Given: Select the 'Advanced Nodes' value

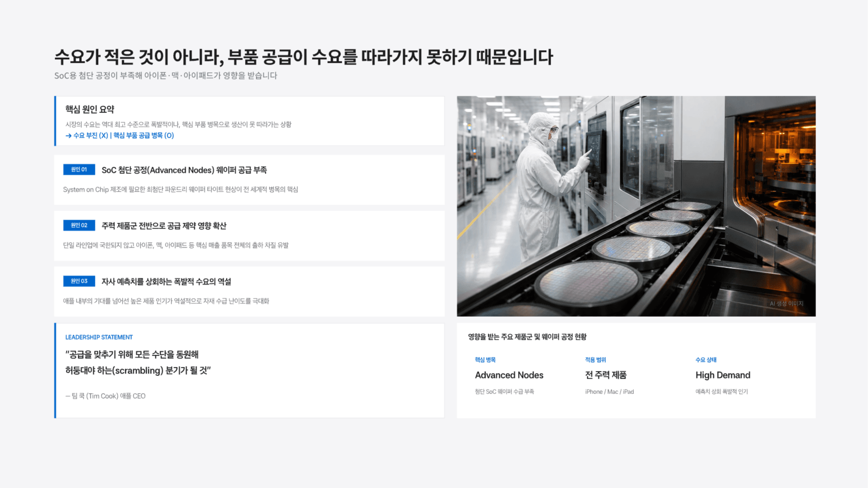Looking at the screenshot, I should tap(509, 375).
